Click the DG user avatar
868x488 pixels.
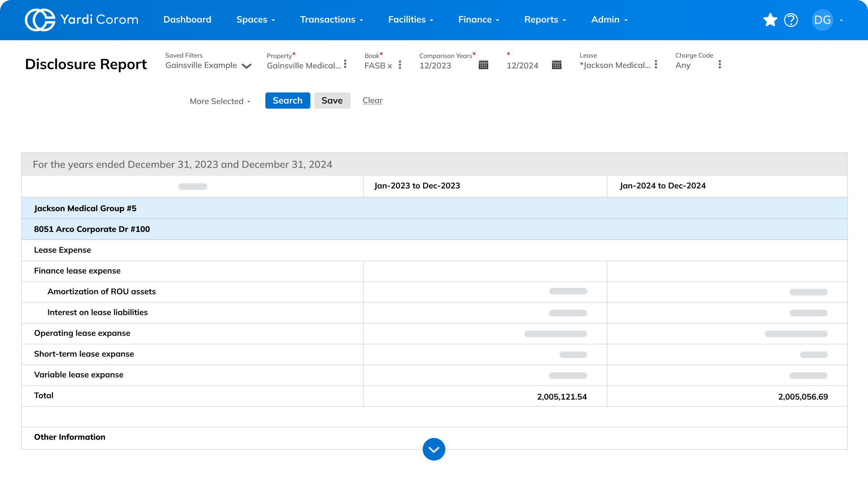822,20
